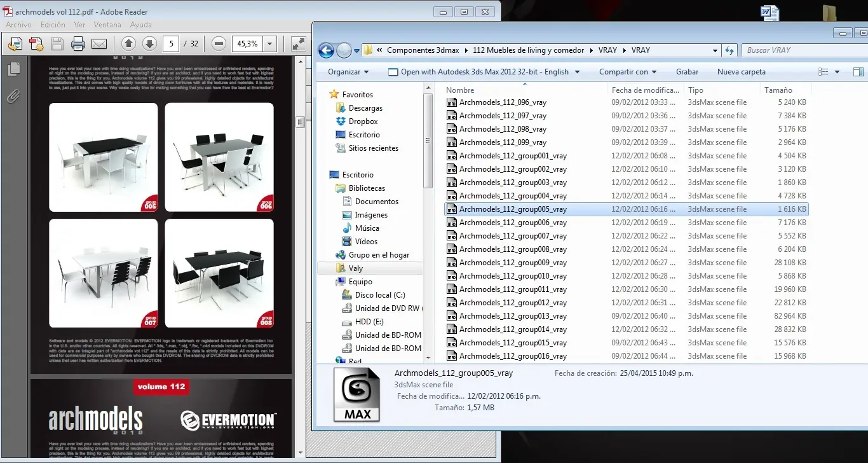This screenshot has width=868, height=463.
Task: Open the view options dropdown arrow
Action: 837,72
